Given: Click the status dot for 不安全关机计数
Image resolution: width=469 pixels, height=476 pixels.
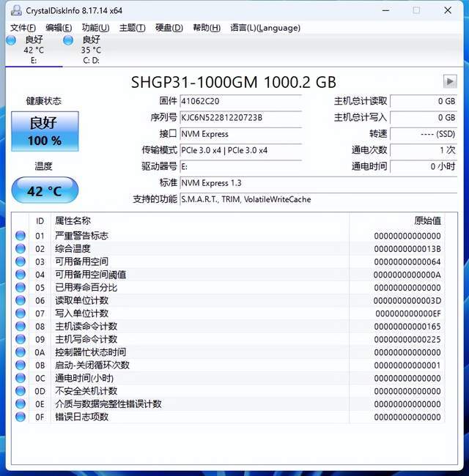Looking at the screenshot, I should click(21, 391).
